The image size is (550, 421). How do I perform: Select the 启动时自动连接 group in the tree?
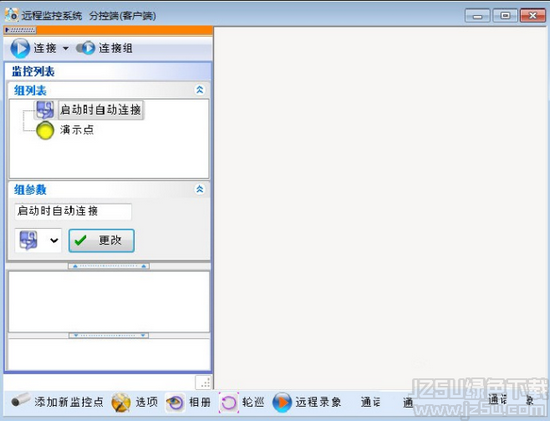point(101,110)
